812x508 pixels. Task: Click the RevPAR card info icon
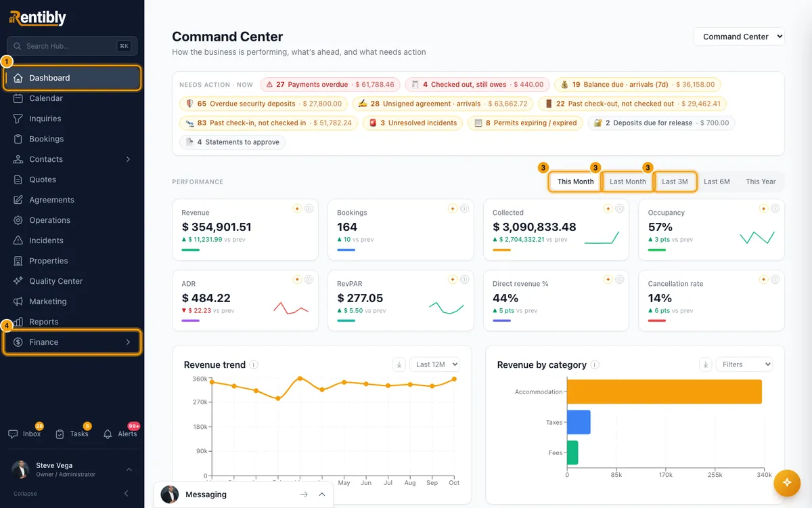click(x=464, y=279)
